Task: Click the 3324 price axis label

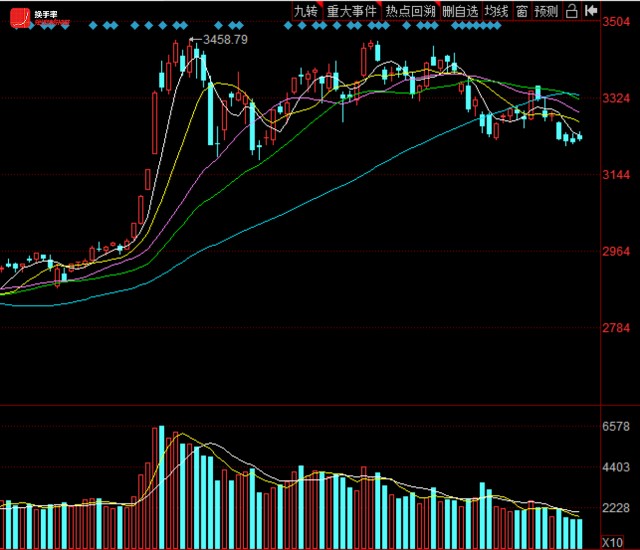Action: point(617,98)
